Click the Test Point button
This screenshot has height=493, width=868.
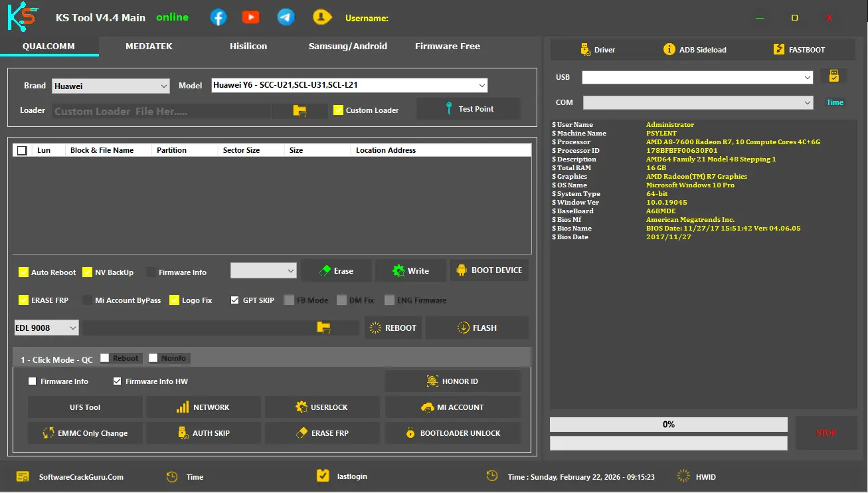tap(469, 109)
